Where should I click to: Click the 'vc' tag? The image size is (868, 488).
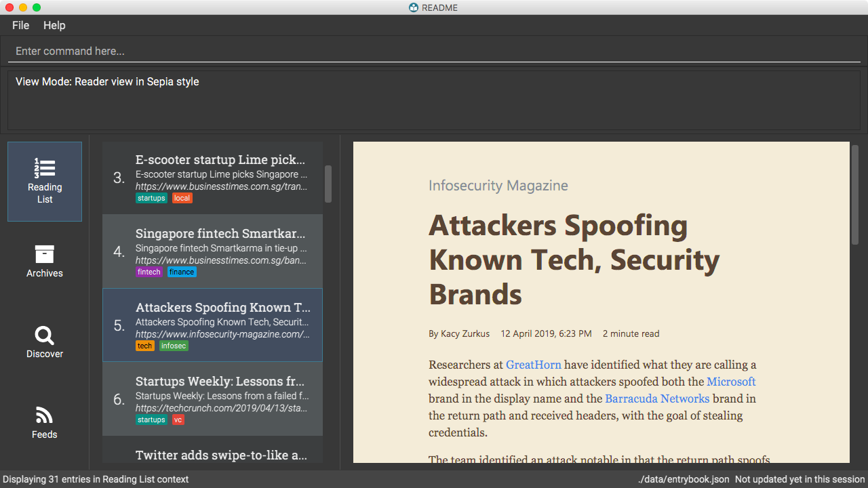(178, 420)
